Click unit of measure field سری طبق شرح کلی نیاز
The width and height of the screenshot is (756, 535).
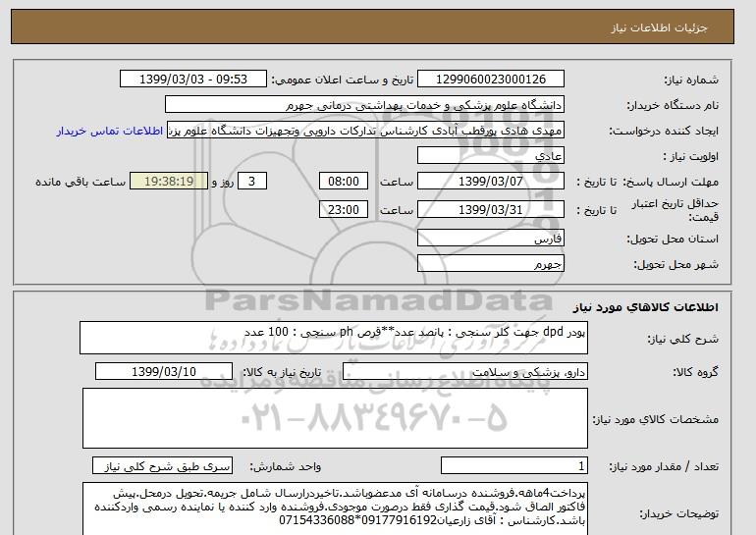coord(162,466)
